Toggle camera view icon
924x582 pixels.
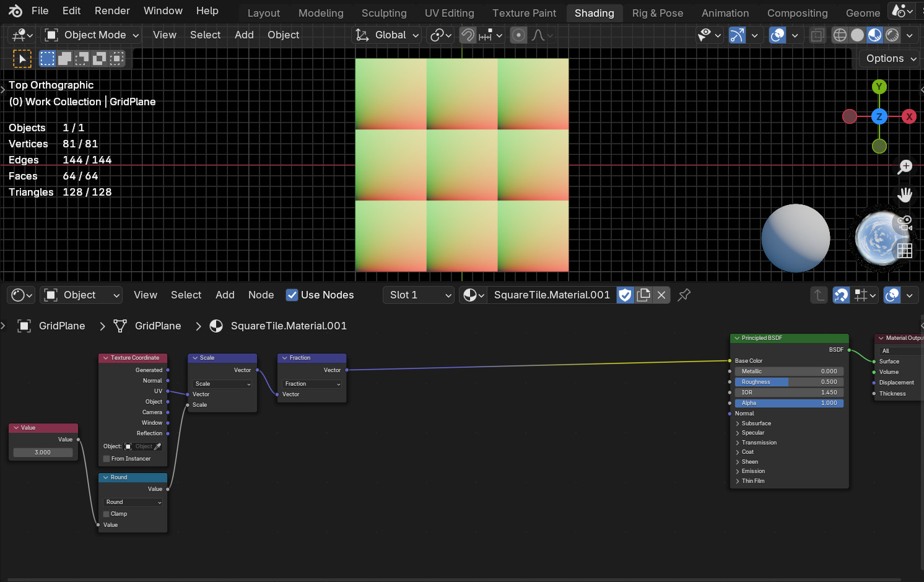click(x=905, y=223)
